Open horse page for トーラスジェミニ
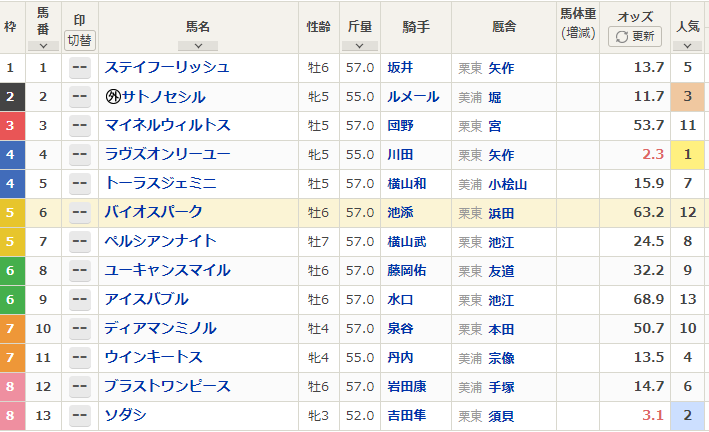The width and height of the screenshot is (709, 432). tap(160, 183)
